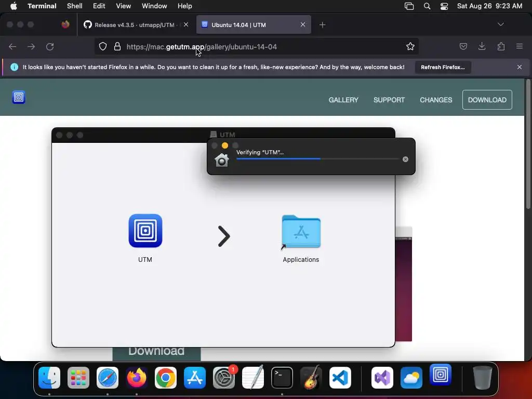Open a new Firefox tab
532x399 pixels.
(322, 25)
